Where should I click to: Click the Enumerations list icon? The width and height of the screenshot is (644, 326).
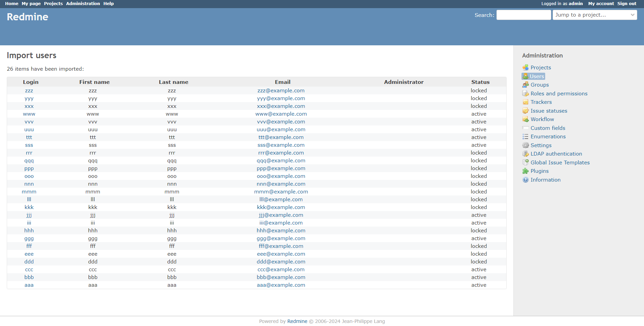tap(525, 137)
